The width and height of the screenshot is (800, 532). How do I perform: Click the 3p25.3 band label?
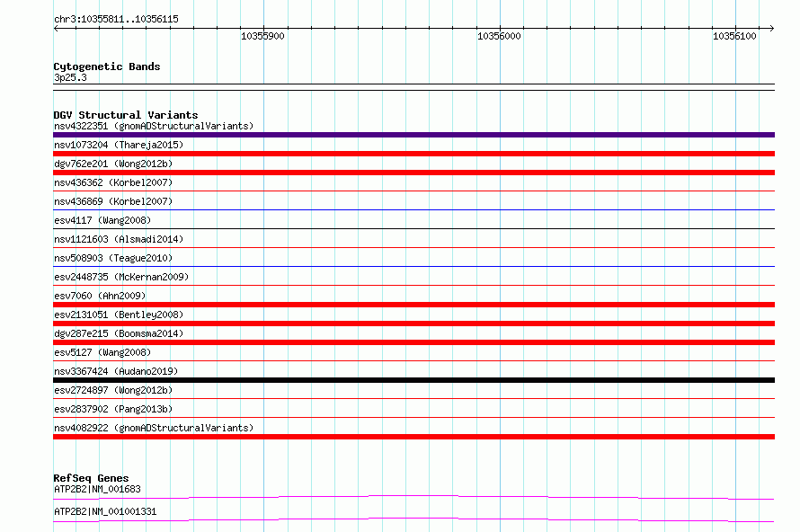tap(70, 77)
